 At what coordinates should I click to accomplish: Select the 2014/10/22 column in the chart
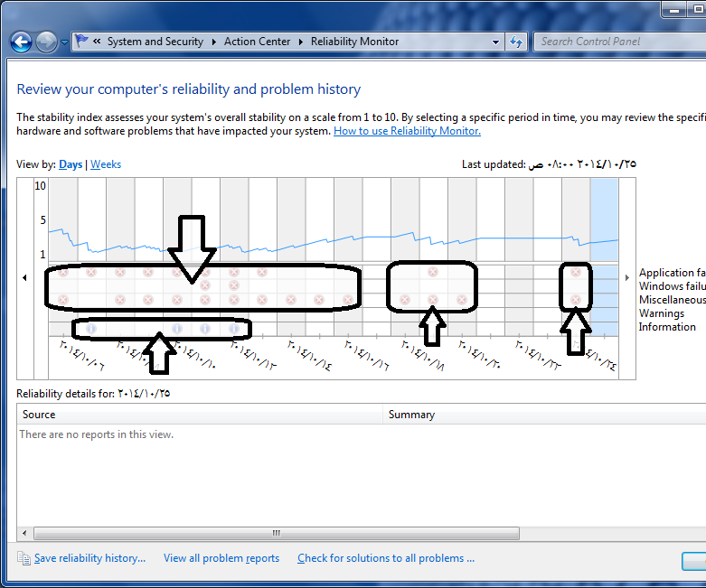[x=519, y=257]
